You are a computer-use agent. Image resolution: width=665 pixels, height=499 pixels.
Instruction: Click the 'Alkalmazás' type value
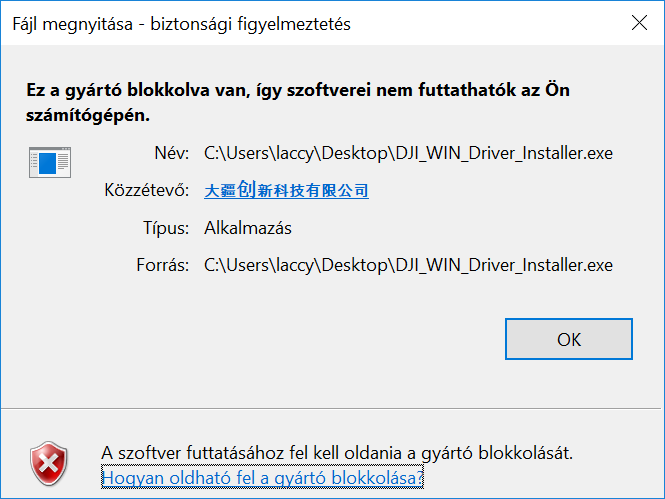(x=248, y=228)
